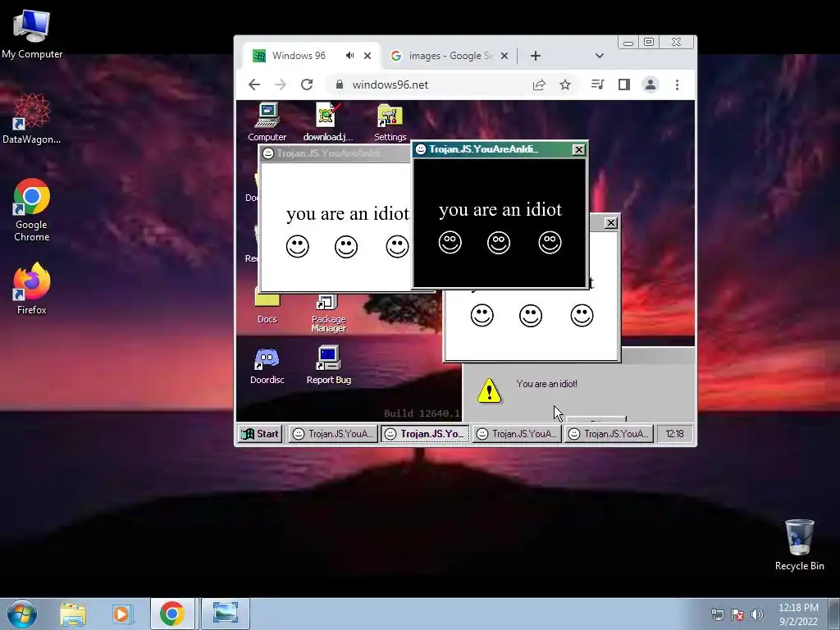Open the DataWagon desktop shortcut
Screen dimensions: 840x630
click(x=32, y=119)
